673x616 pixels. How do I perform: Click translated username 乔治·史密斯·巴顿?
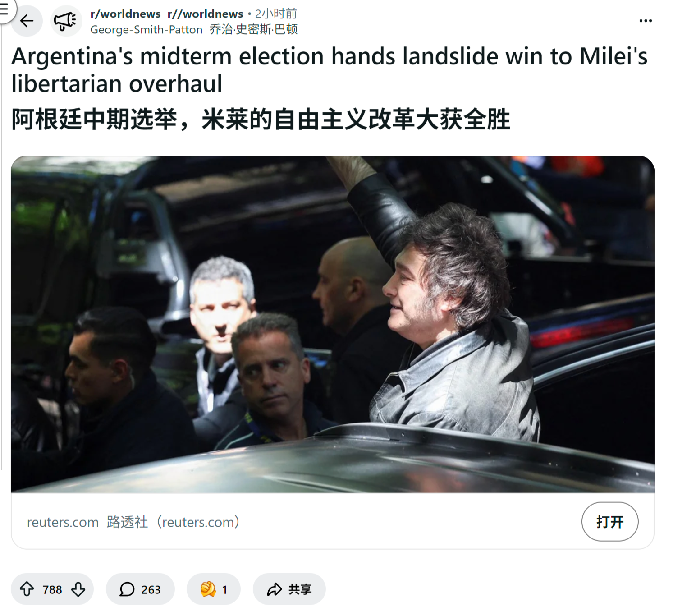click(253, 30)
